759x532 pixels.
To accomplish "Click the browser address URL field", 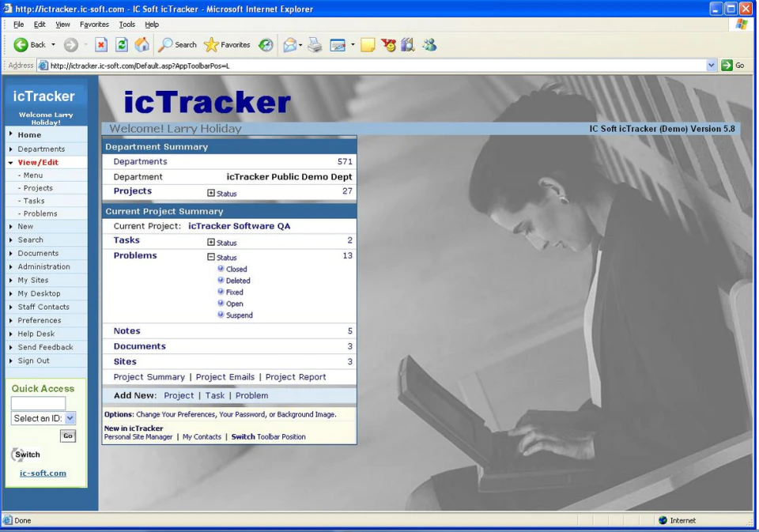I will 372,66.
